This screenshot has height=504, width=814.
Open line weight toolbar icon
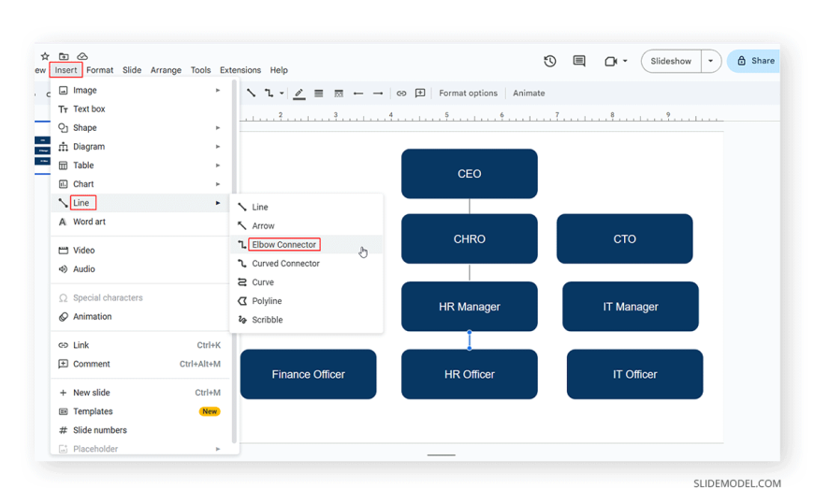pyautogui.click(x=319, y=94)
